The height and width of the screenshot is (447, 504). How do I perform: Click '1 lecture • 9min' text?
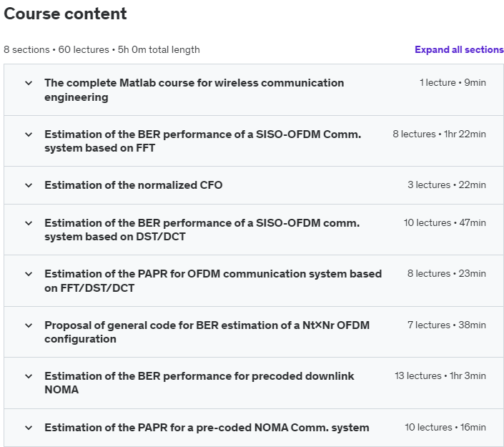(x=453, y=83)
